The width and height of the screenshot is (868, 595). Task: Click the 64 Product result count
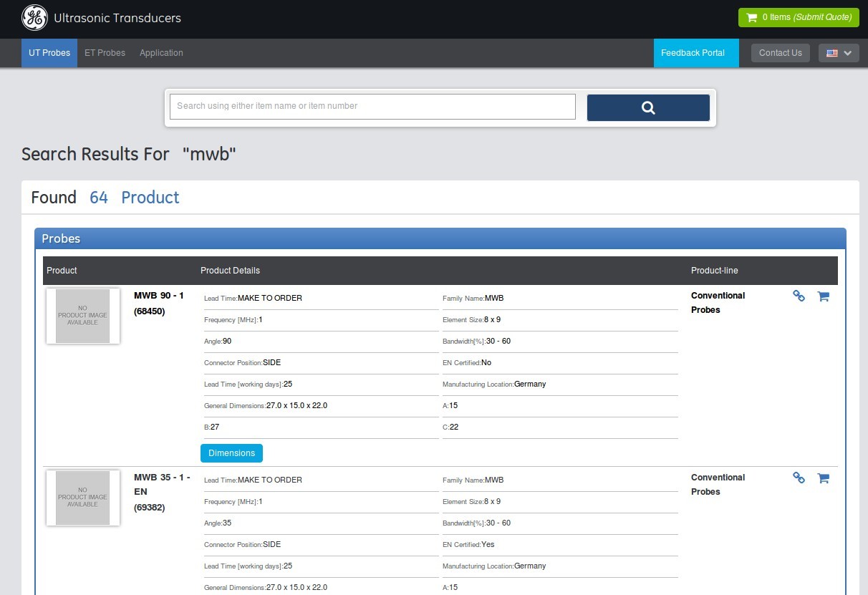(135, 198)
